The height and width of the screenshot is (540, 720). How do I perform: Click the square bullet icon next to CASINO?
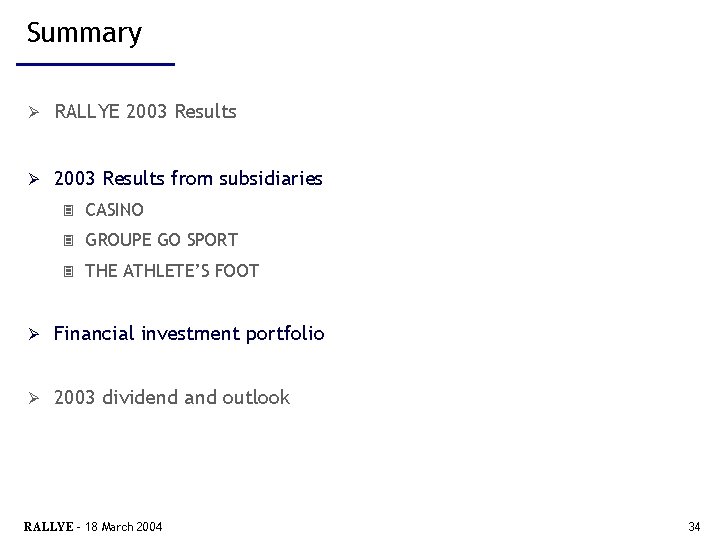click(68, 211)
